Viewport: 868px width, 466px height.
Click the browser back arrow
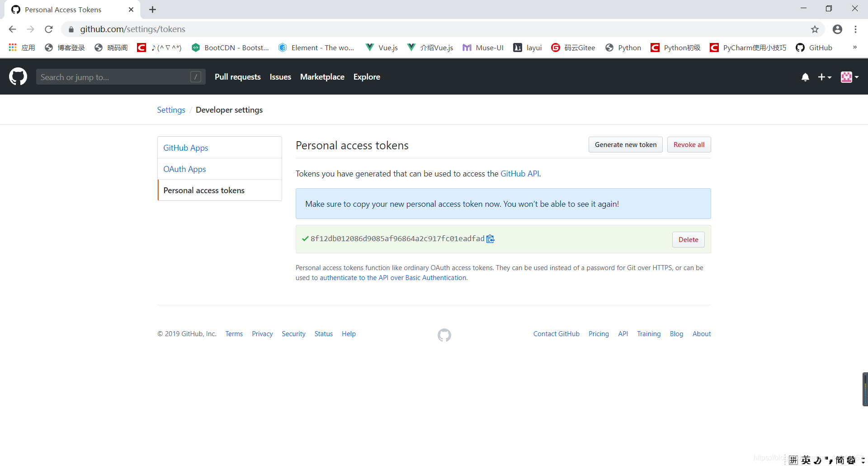[12, 29]
